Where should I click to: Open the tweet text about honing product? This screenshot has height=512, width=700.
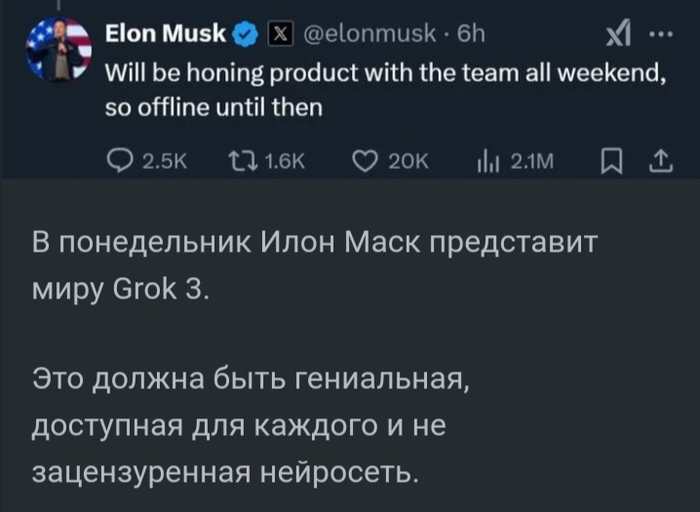coord(385,88)
